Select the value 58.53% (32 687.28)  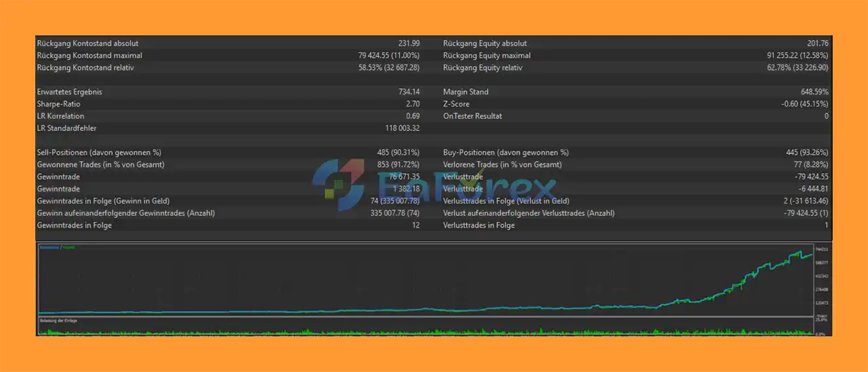(389, 68)
